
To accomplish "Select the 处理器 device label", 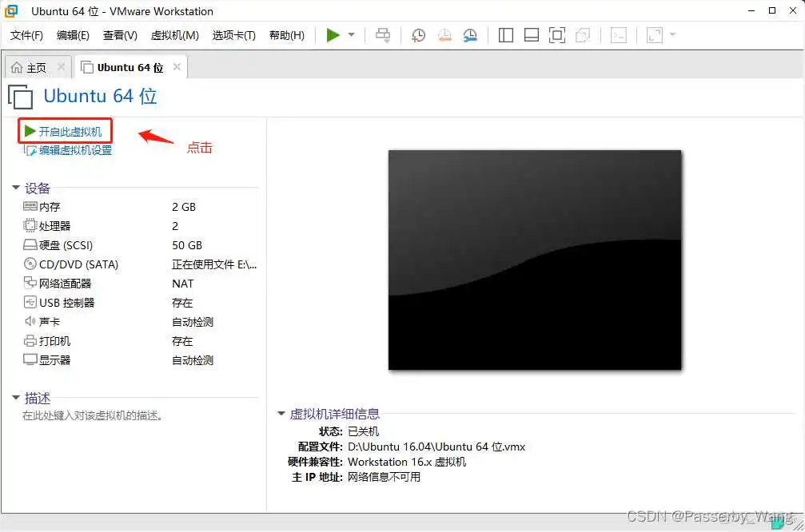I will pyautogui.click(x=55, y=226).
